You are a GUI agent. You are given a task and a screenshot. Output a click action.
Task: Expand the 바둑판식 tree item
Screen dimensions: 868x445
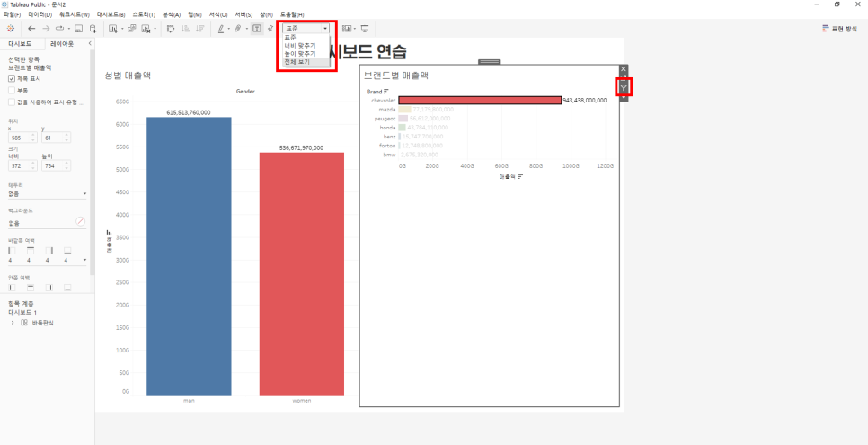13,323
